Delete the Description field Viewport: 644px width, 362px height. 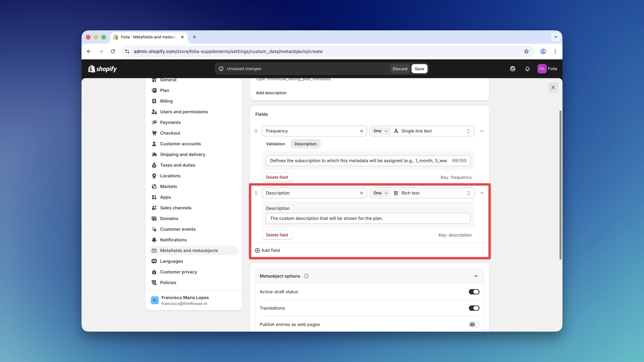point(277,235)
